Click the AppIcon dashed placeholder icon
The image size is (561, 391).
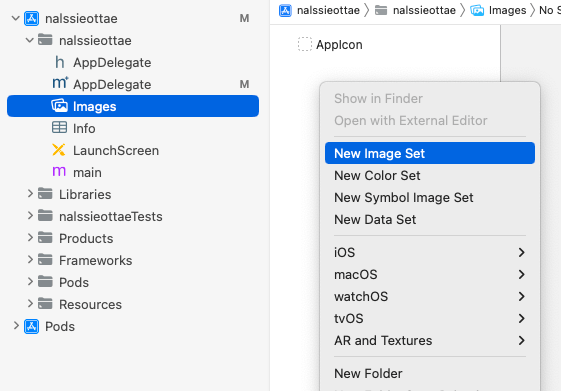[305, 44]
